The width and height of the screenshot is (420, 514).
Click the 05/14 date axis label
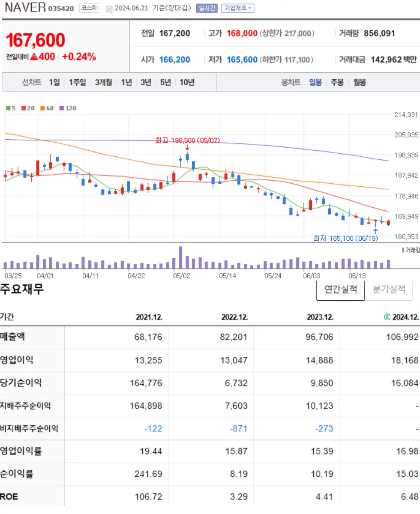coord(227,276)
